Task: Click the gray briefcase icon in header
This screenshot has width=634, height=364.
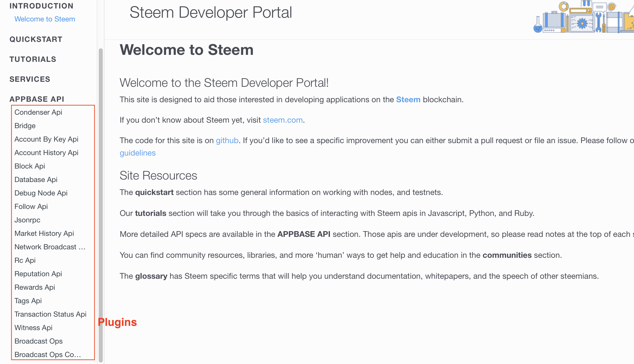Action: (554, 20)
